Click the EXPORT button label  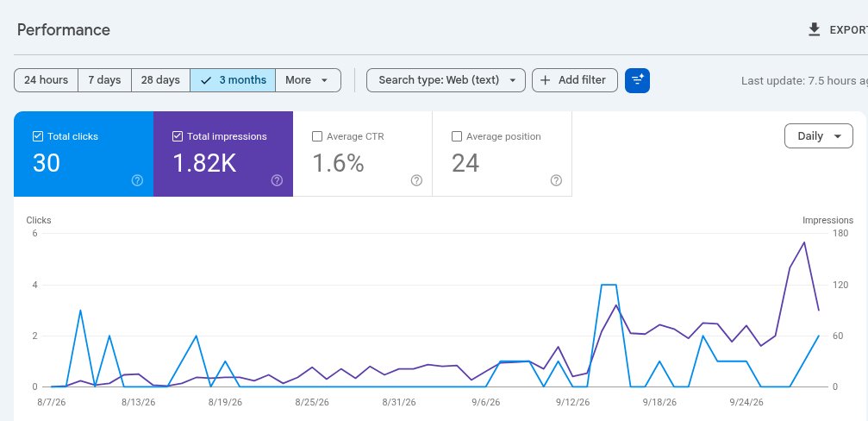coord(848,30)
